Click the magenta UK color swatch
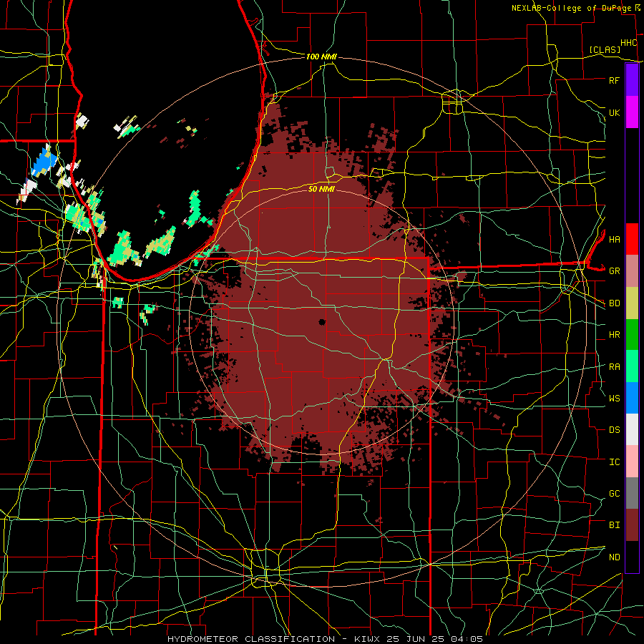 tap(632, 112)
